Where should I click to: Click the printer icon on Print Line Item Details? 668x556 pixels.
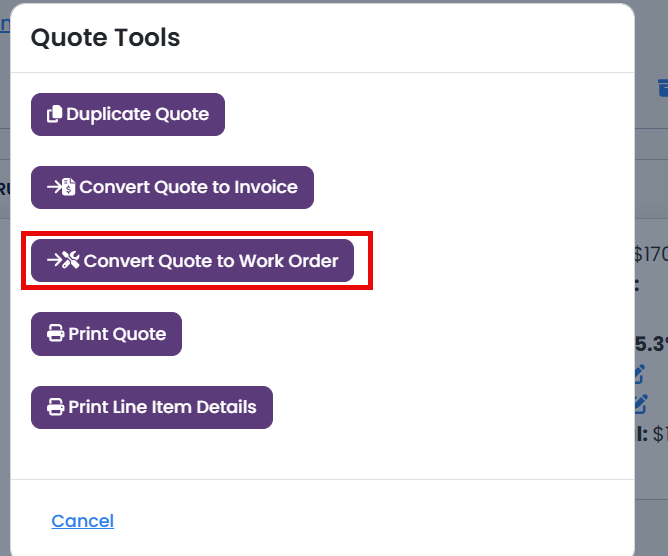pyautogui.click(x=55, y=407)
